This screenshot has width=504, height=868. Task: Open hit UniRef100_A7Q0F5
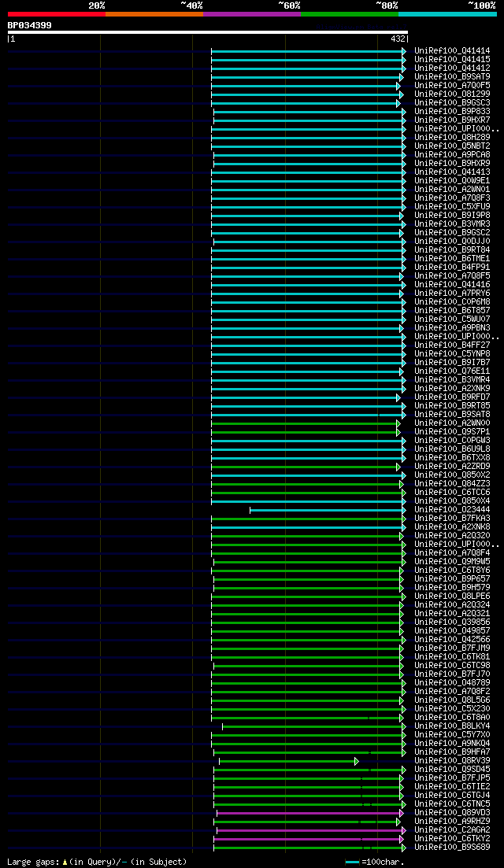click(452, 85)
